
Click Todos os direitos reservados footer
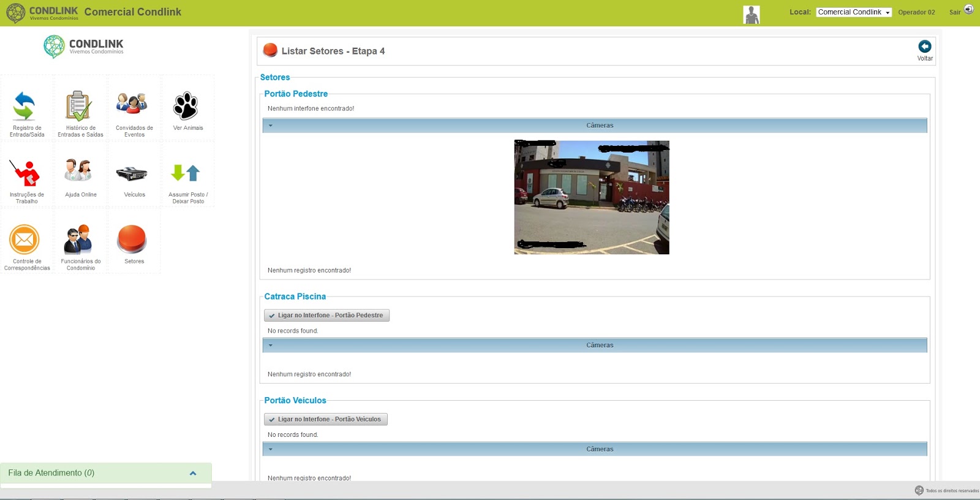pos(952,491)
